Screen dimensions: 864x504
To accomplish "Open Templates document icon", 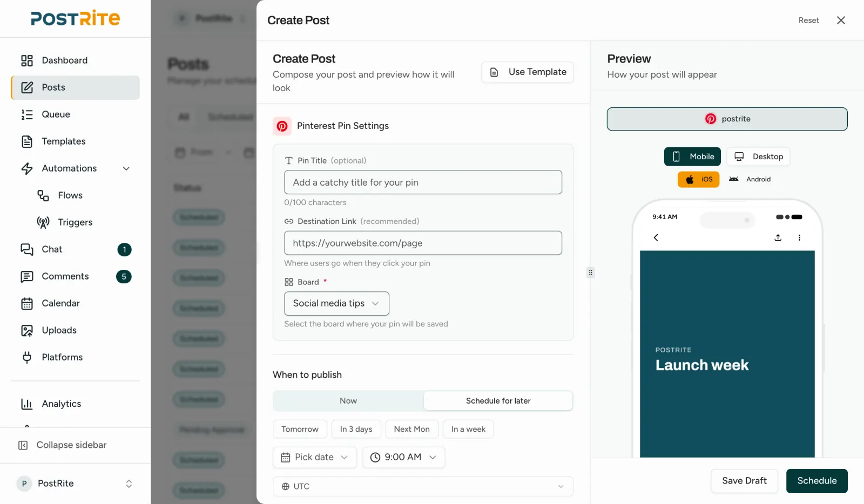I will (27, 141).
